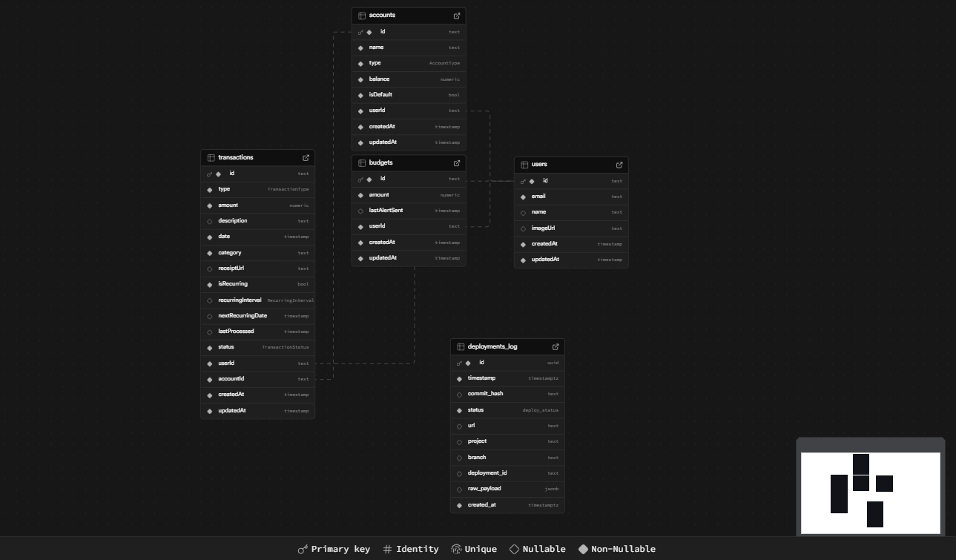Click the hash Identity icon in the legend
Viewport: 956px width, 560px height.
click(387, 550)
